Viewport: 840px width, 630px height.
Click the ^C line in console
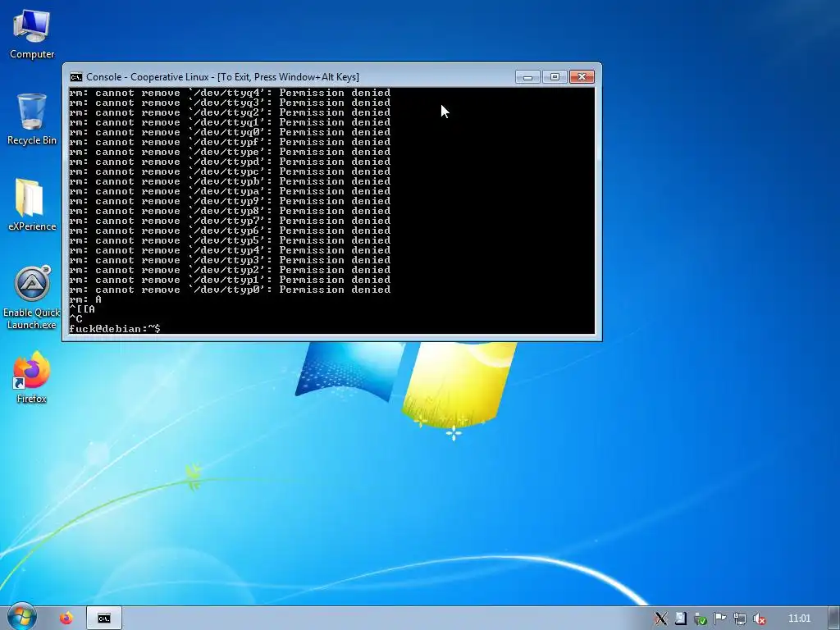pyautogui.click(x=75, y=319)
